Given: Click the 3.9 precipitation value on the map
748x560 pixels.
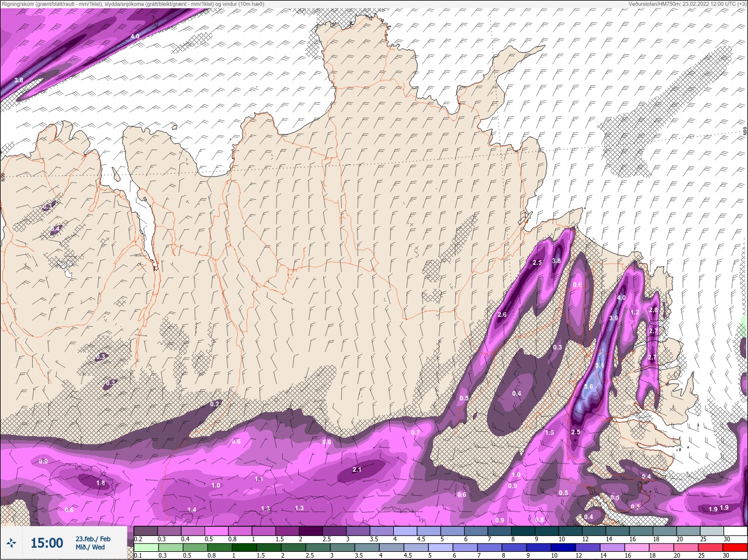Looking at the screenshot, I should (613, 318).
